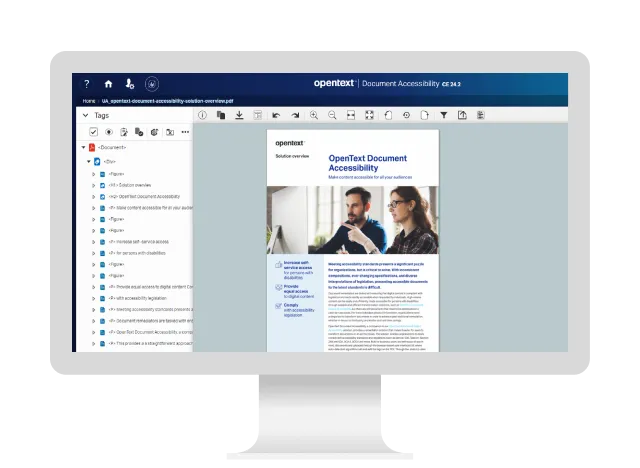This screenshot has width=640, height=468.
Task: Click the photo in the PDF page
Action: point(353,220)
